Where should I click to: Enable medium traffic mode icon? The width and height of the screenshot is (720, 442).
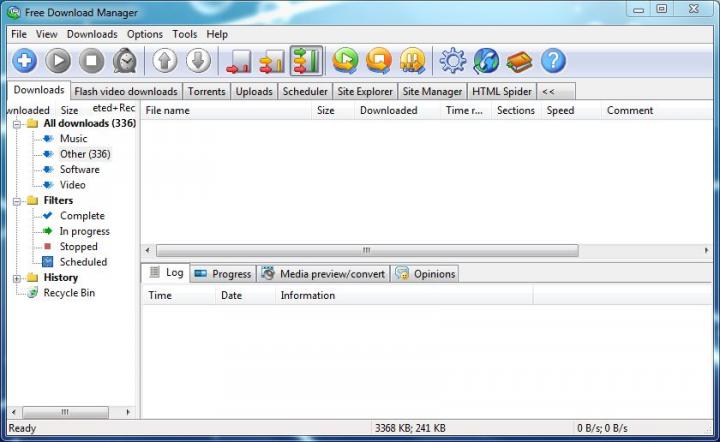pyautogui.click(x=272, y=61)
